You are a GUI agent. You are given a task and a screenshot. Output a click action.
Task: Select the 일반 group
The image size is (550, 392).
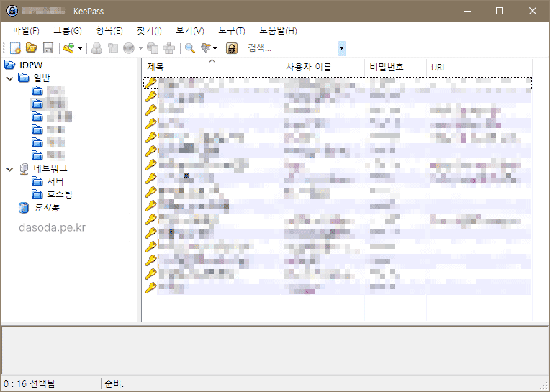click(42, 78)
